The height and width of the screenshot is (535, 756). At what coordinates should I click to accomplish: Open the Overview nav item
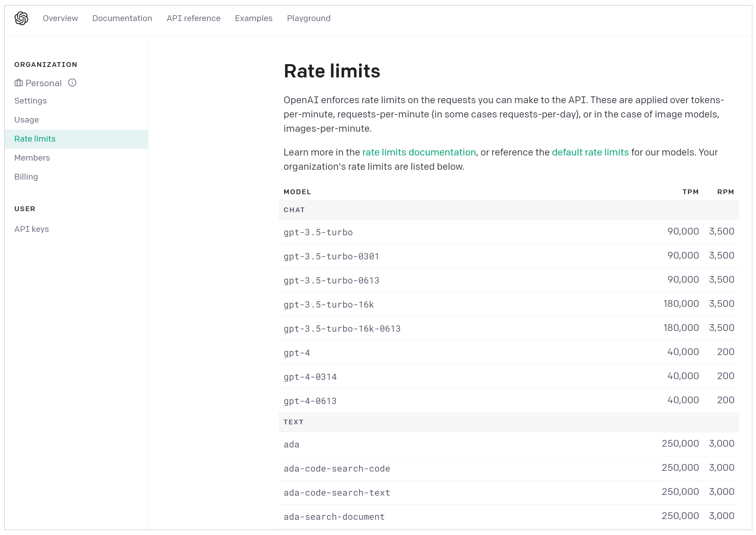60,18
